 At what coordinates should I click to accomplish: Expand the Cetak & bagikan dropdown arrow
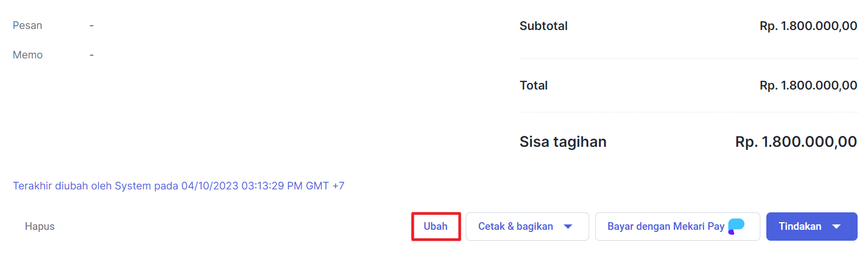pos(568,227)
